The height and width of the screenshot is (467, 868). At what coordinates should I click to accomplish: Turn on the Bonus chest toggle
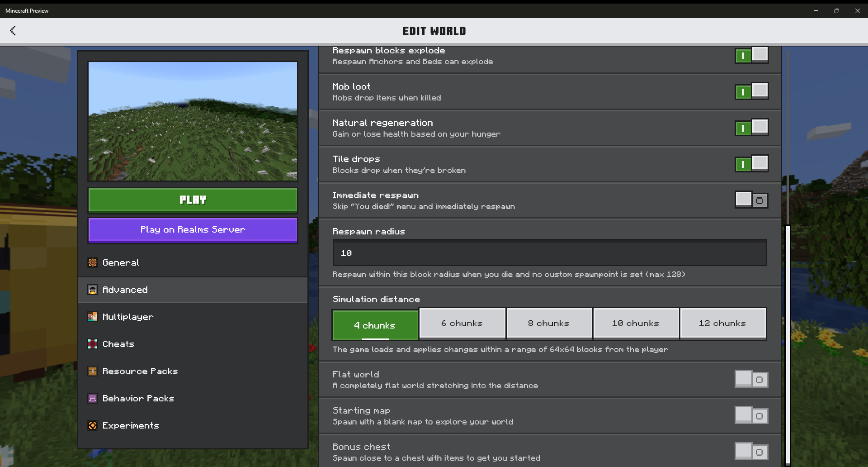(x=752, y=452)
